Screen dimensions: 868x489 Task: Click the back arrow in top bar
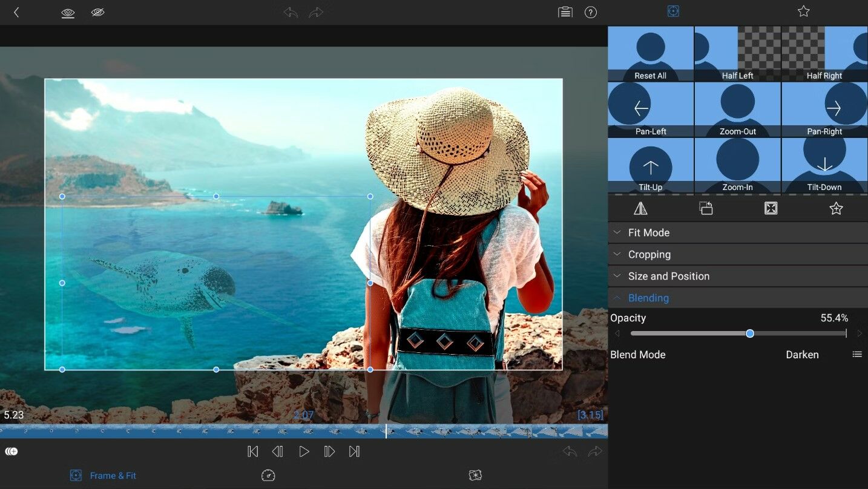pyautogui.click(x=16, y=12)
